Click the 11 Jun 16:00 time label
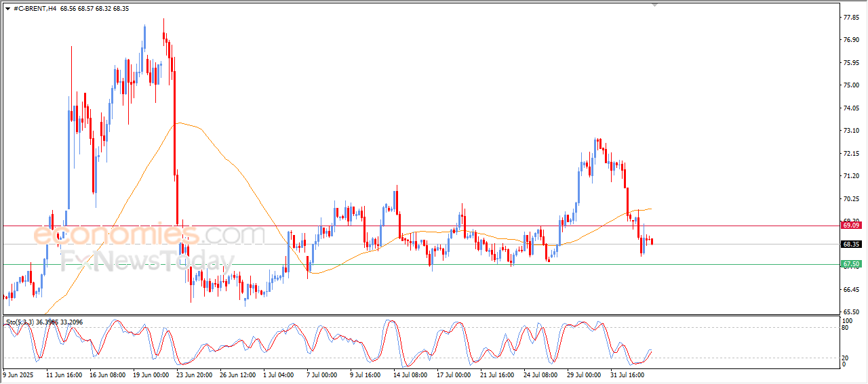Screen dimensions: 868x384 64,374
